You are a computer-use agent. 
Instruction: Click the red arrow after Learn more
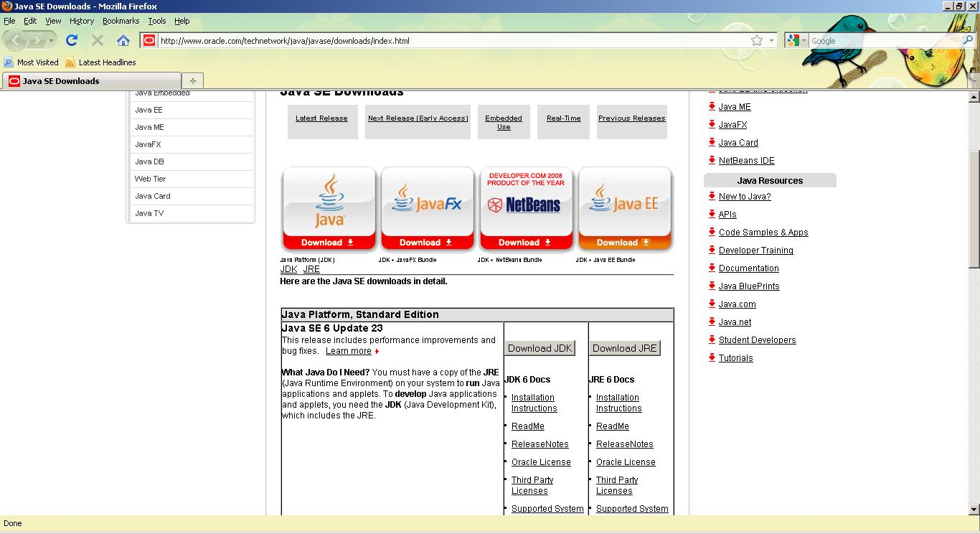[x=377, y=351]
